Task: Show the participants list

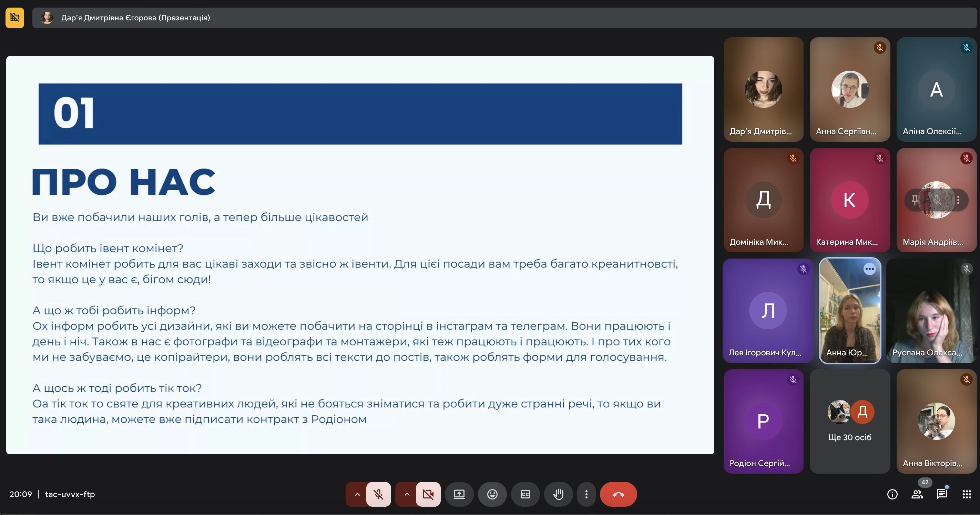Action: pos(917,494)
